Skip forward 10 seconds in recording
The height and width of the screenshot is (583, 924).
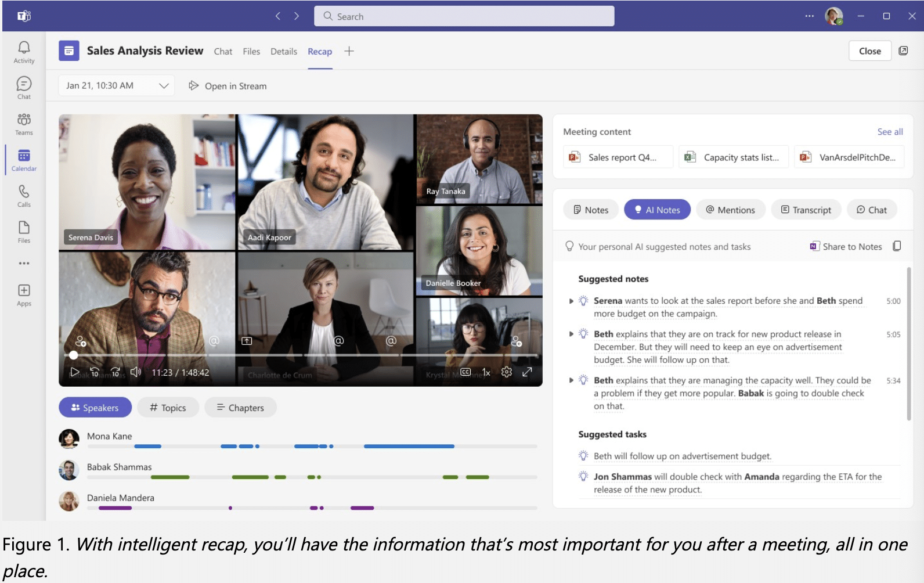115,372
